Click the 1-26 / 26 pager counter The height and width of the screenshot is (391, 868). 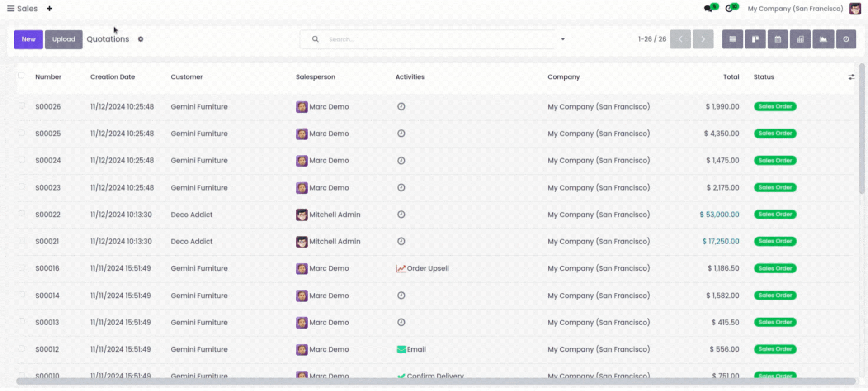click(x=652, y=39)
